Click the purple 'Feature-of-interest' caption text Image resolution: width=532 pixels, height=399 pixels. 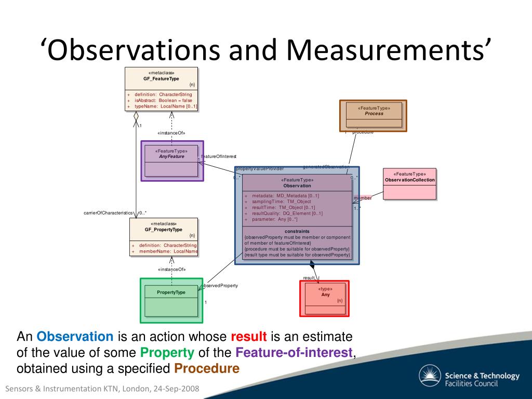pyautogui.click(x=294, y=353)
